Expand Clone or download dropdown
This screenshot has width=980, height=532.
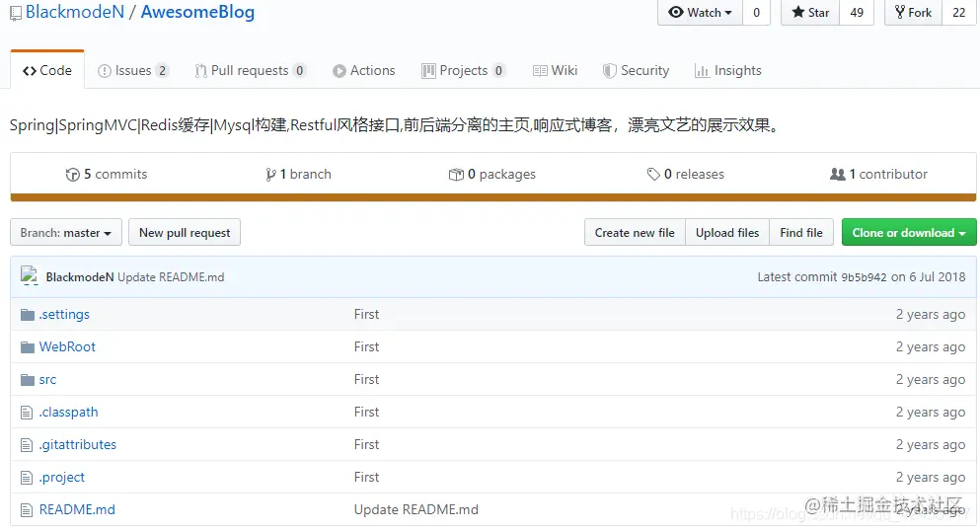point(909,233)
